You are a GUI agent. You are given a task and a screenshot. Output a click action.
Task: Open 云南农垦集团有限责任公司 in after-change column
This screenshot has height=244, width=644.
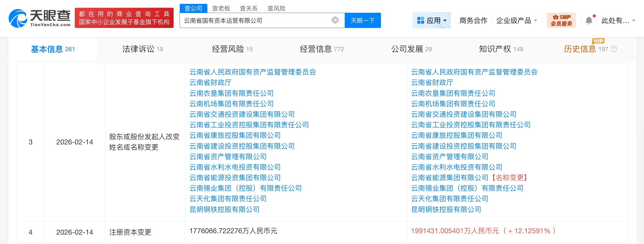click(453, 93)
